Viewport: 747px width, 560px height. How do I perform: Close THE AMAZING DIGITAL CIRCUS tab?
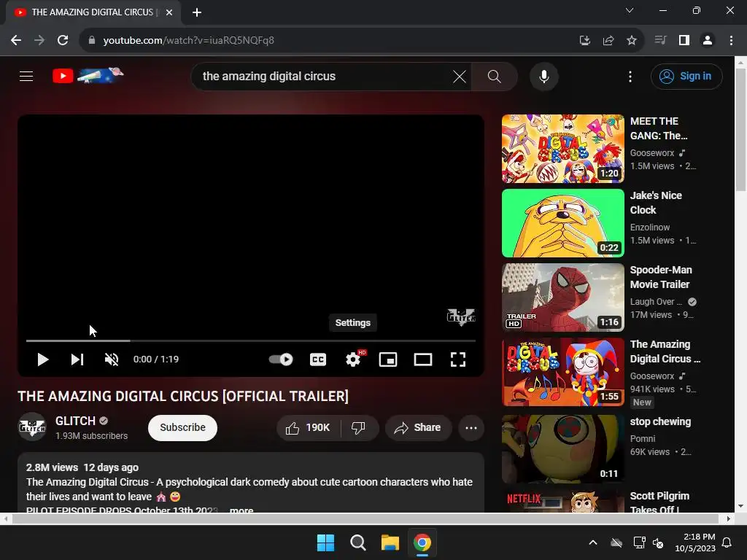[x=169, y=12]
